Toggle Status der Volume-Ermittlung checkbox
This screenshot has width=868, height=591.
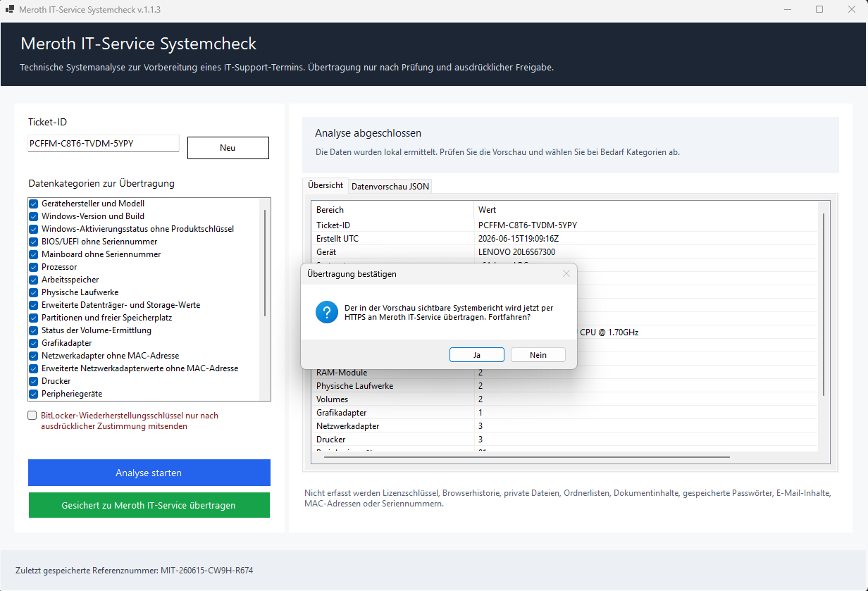tap(33, 330)
